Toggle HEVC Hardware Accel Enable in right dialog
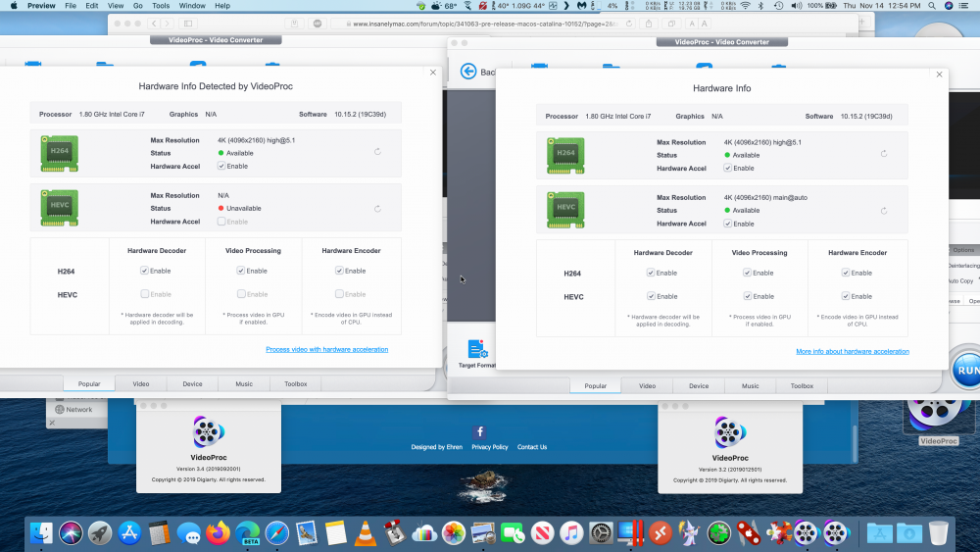This screenshot has width=980, height=552. 727,224
